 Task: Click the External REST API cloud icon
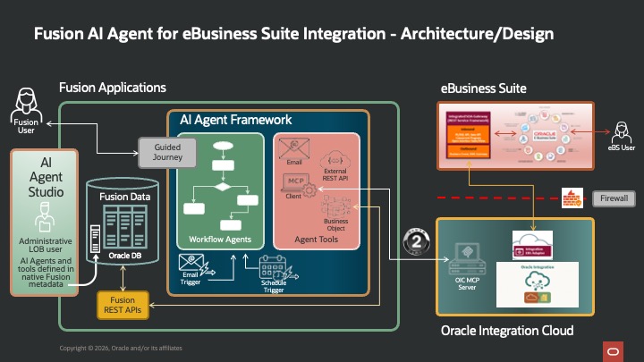coord(335,159)
